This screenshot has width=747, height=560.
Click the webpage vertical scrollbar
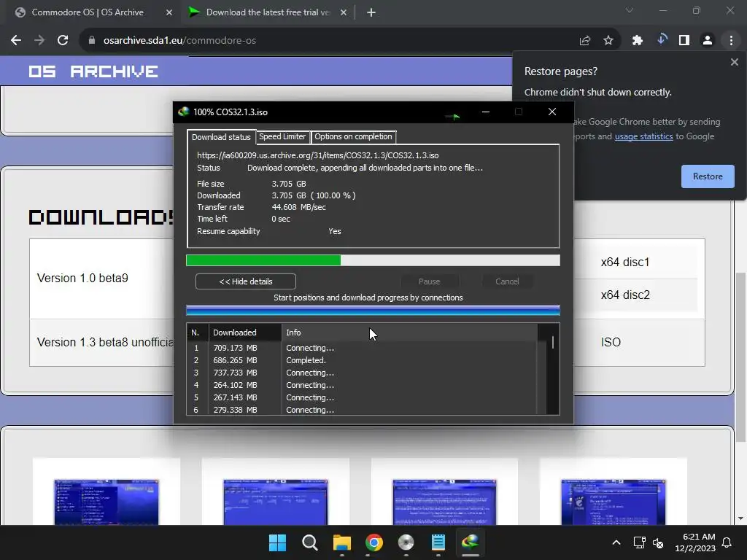740,357
